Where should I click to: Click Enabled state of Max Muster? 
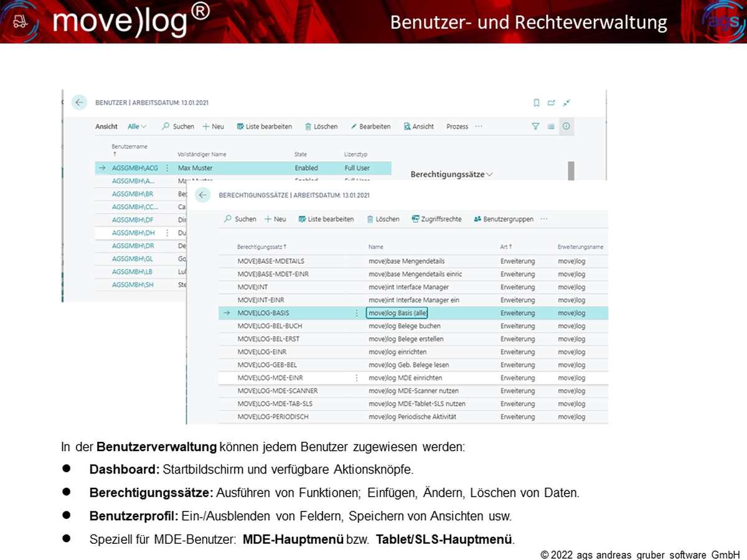(x=306, y=168)
